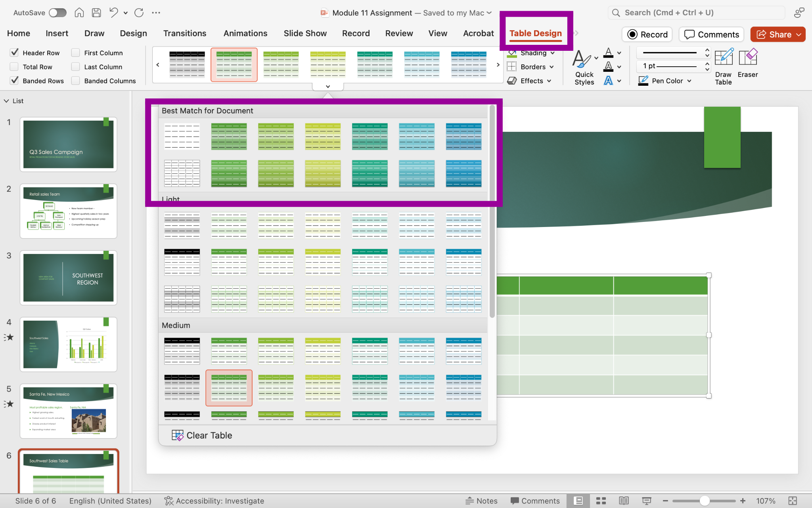
Task: Open the Slide Show tab
Action: click(x=305, y=33)
